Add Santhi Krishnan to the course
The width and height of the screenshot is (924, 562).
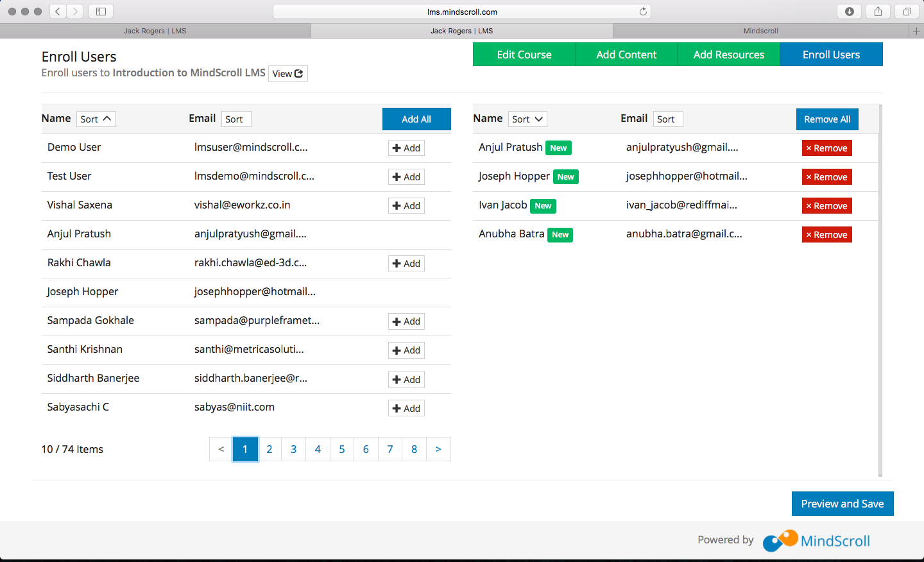click(x=406, y=350)
